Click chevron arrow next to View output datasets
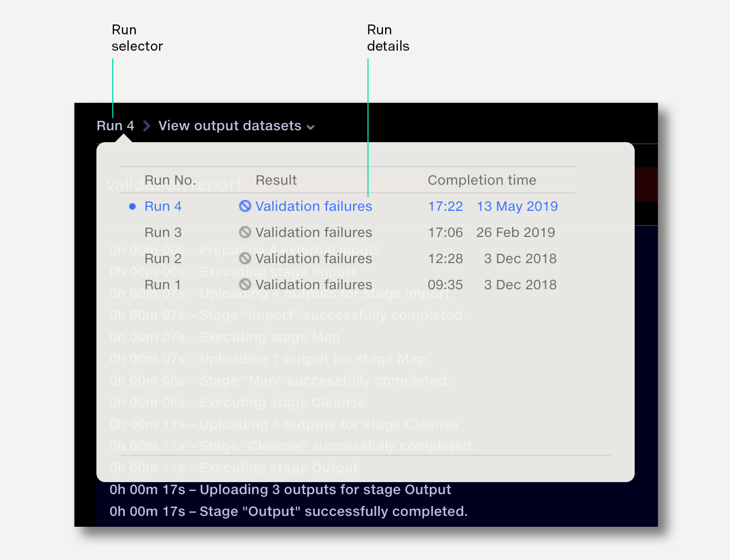Screen dimensions: 730x560 311,127
